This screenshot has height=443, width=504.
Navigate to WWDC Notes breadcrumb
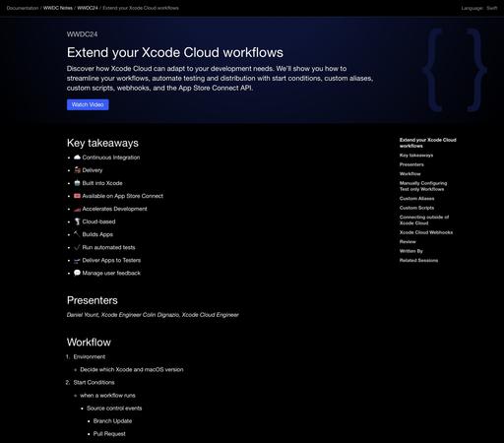[x=58, y=8]
